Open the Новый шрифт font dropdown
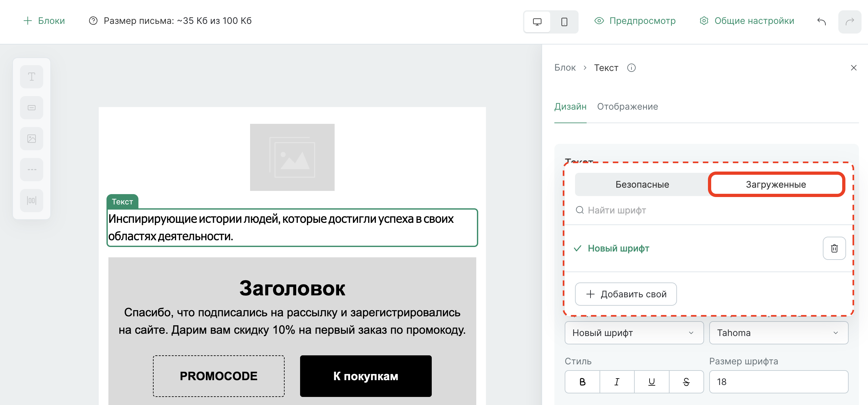 (x=634, y=333)
